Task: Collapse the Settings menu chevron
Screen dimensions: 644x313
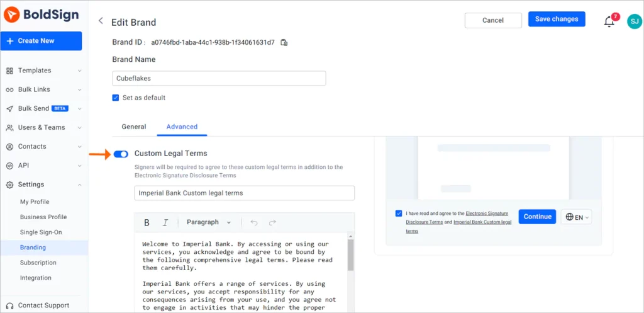Action: coord(80,185)
